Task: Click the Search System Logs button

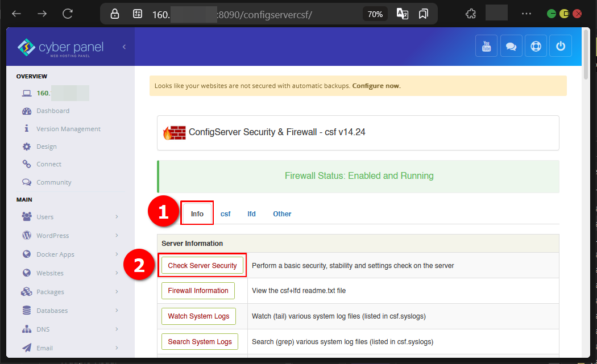Action: (200, 341)
